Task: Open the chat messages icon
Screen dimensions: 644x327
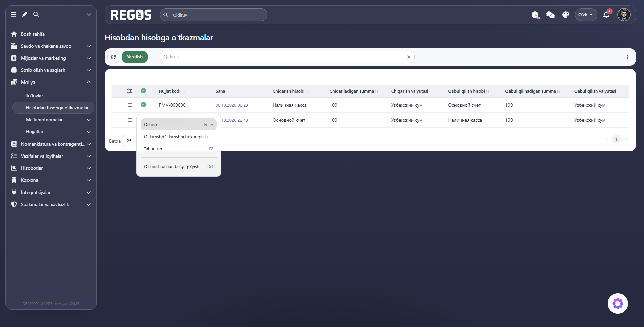Action: click(x=550, y=15)
